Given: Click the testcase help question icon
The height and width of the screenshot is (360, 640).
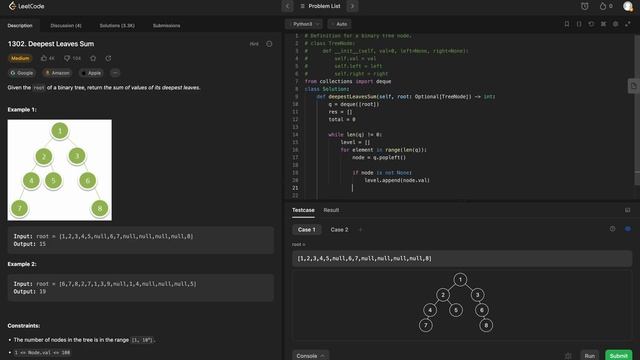Looking at the screenshot, I should 612,229.
